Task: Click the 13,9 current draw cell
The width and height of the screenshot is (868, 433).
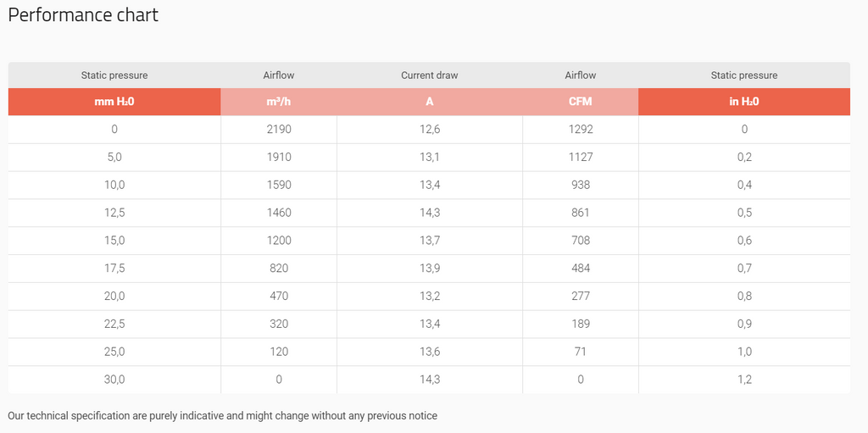Action: coord(429,269)
